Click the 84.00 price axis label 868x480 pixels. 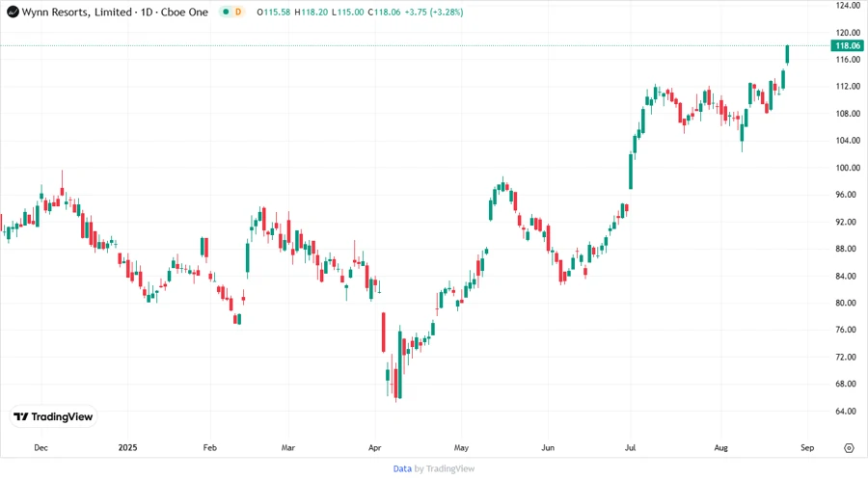click(x=848, y=276)
